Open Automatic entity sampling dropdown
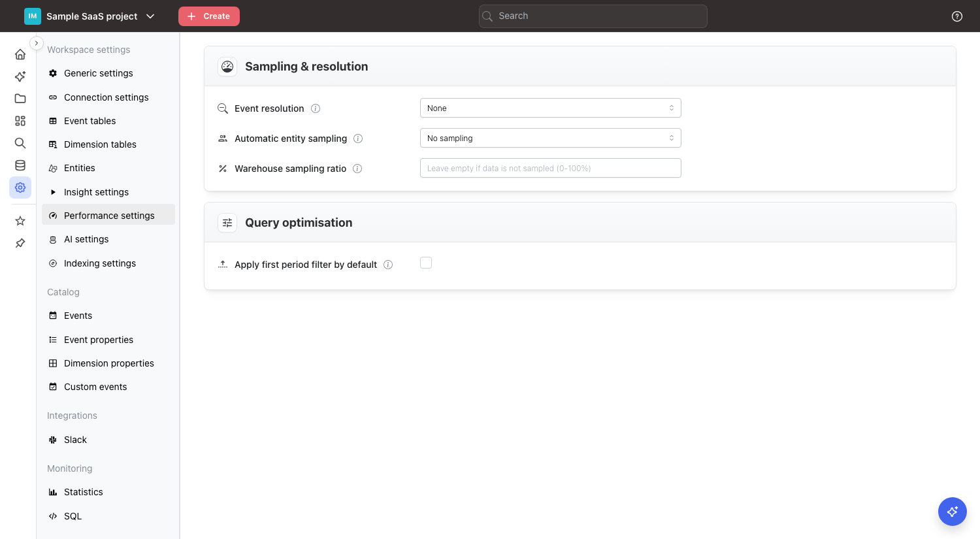Screen dimensions: 980x539 click(550, 138)
